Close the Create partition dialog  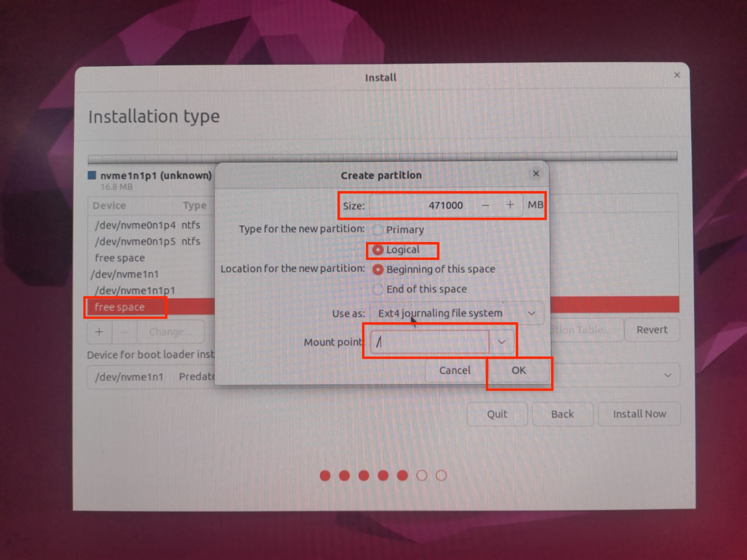point(536,173)
